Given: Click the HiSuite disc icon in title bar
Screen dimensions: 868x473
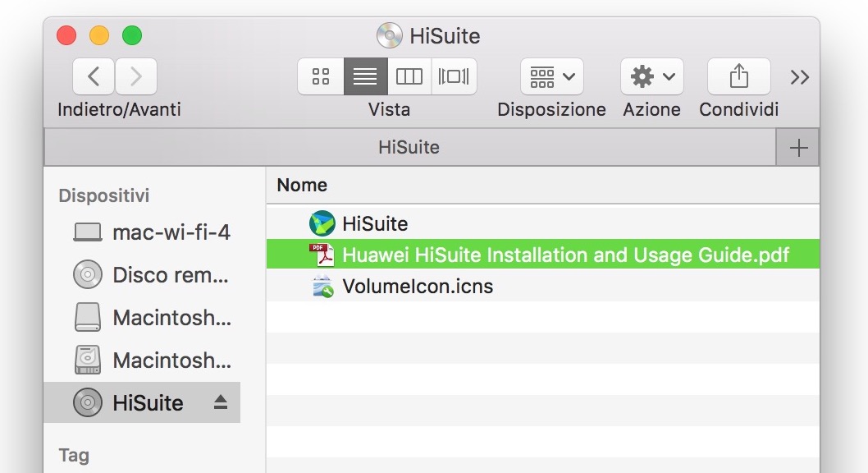Looking at the screenshot, I should pyautogui.click(x=390, y=36).
